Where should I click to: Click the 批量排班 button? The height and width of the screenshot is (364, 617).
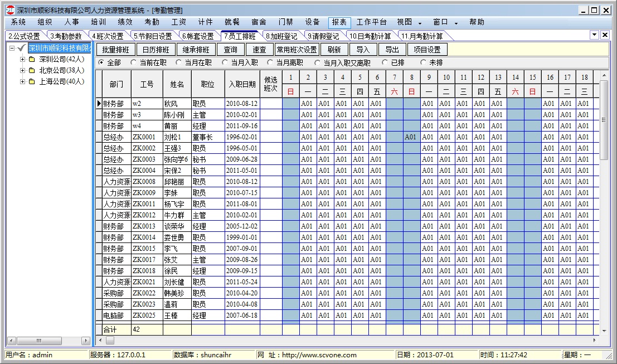point(116,50)
